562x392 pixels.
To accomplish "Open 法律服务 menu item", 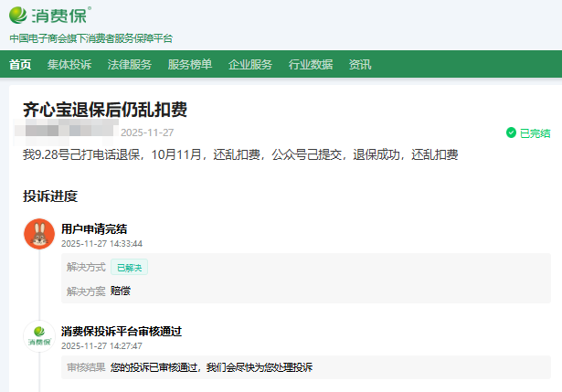I will point(130,64).
